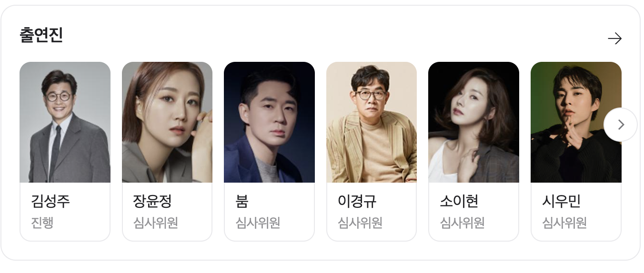The height and width of the screenshot is (273, 644).
Task: Click the 진행 role label under 김성주
Action: pos(42,223)
